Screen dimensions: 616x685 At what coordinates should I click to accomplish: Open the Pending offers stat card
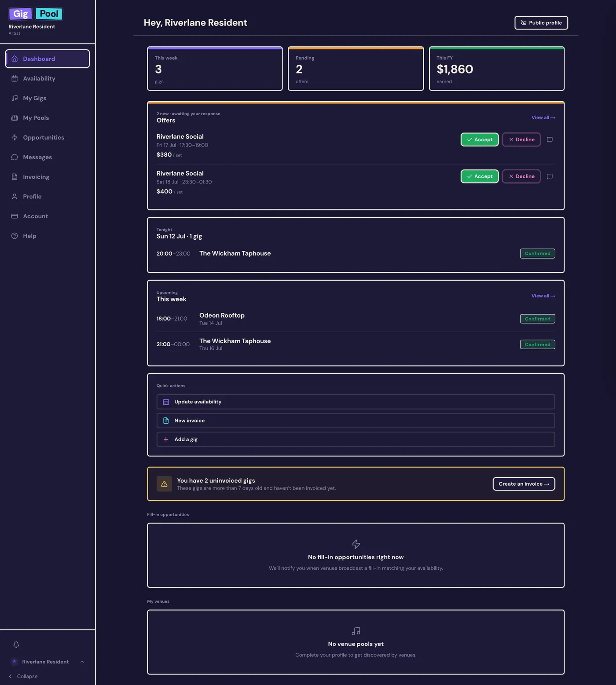356,69
